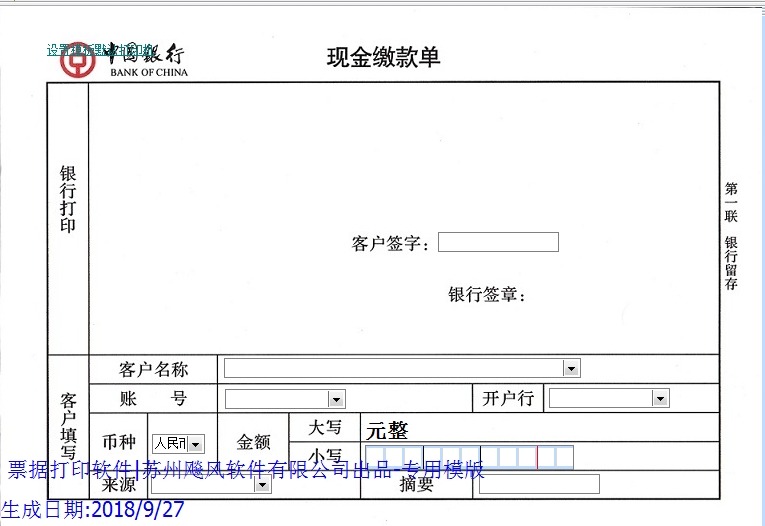Click the 大写 amount field showing 元整
Image resolution: width=765 pixels, height=526 pixels.
coord(388,430)
